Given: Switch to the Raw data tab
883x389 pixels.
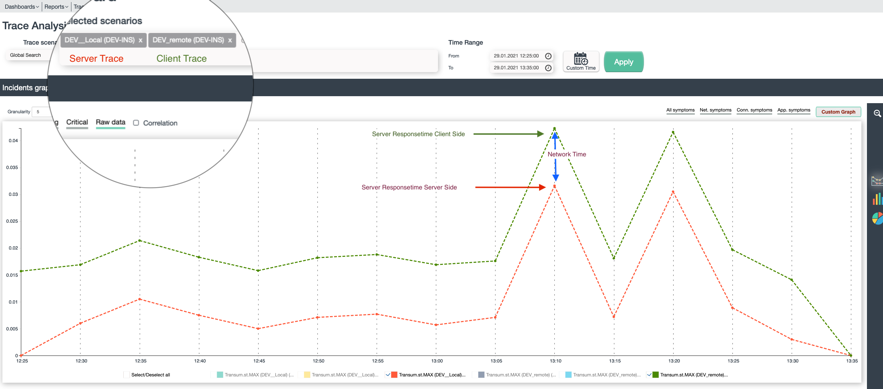Looking at the screenshot, I should (110, 122).
